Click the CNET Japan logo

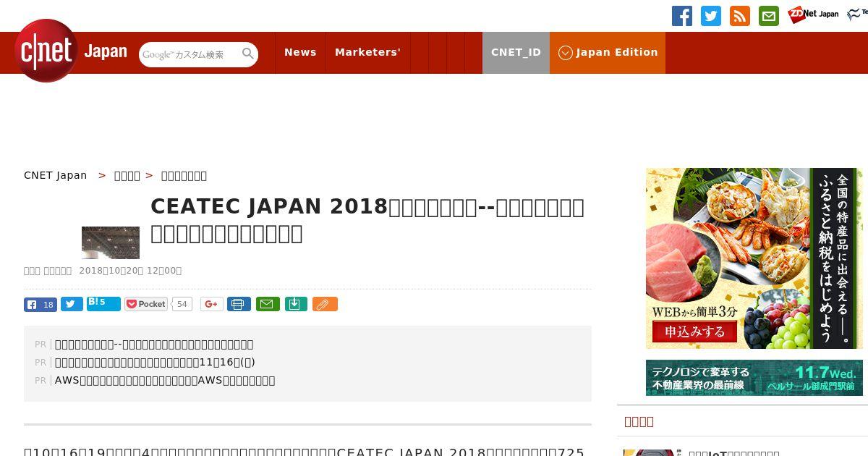click(71, 51)
